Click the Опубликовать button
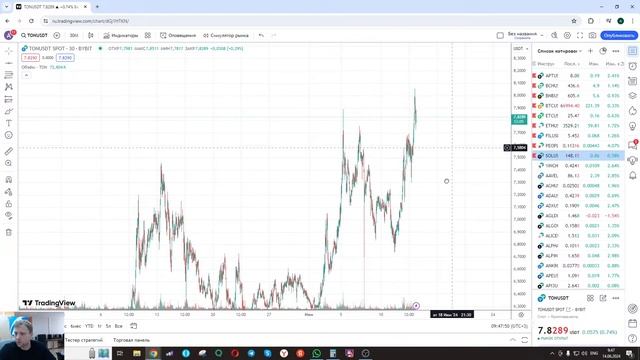 [x=619, y=36]
